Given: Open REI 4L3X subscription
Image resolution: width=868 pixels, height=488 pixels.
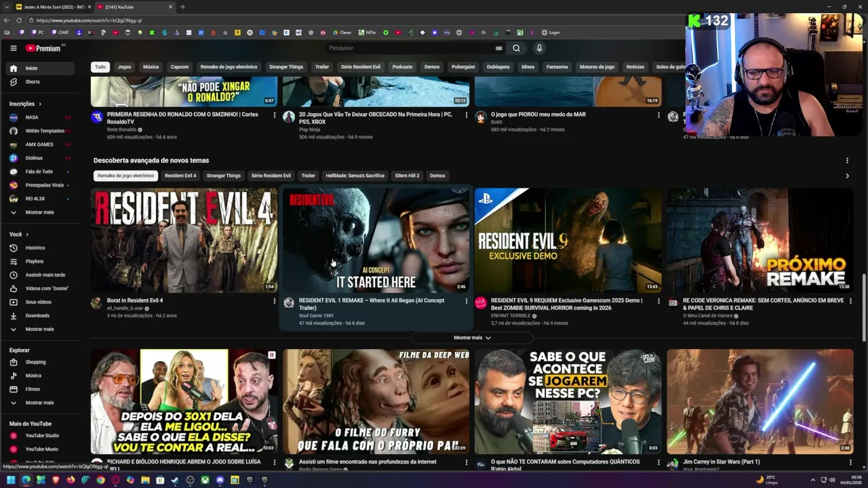Looking at the screenshot, I should click(x=41, y=199).
